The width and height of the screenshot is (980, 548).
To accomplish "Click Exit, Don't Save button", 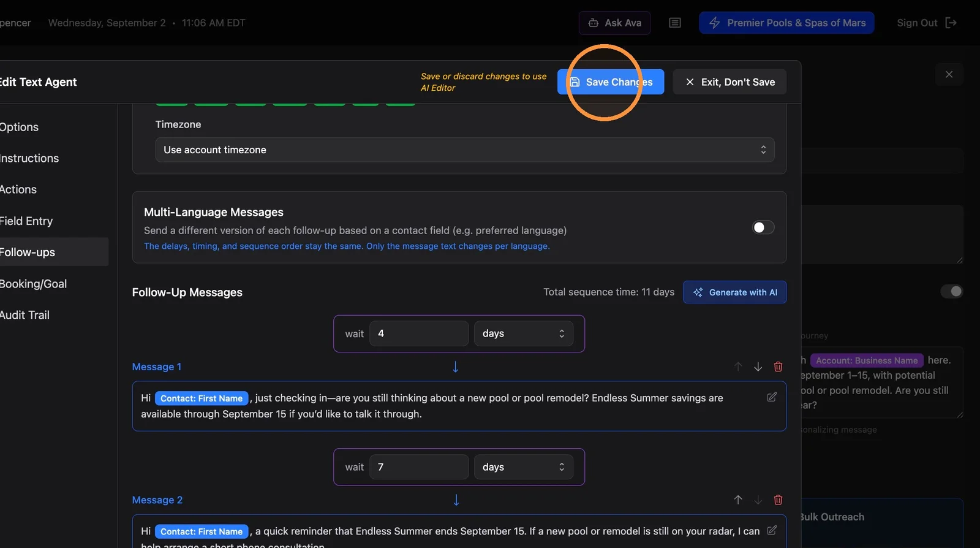I will coord(729,82).
